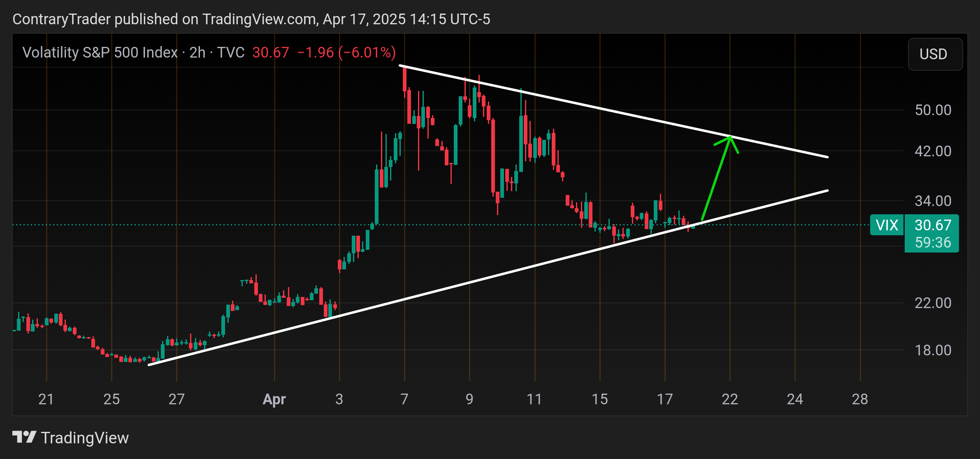The width and height of the screenshot is (980, 459).
Task: Click the 27 date label on time axis
Action: pyautogui.click(x=176, y=399)
